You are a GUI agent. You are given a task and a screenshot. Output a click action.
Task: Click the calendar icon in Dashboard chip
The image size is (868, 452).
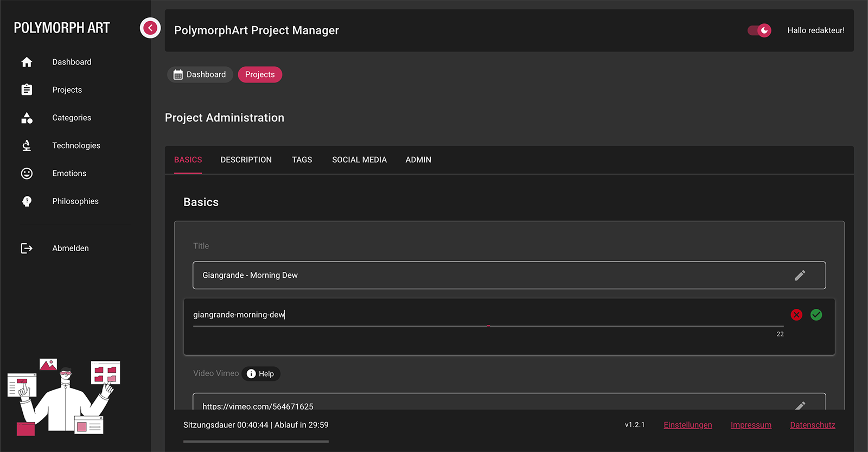178,74
